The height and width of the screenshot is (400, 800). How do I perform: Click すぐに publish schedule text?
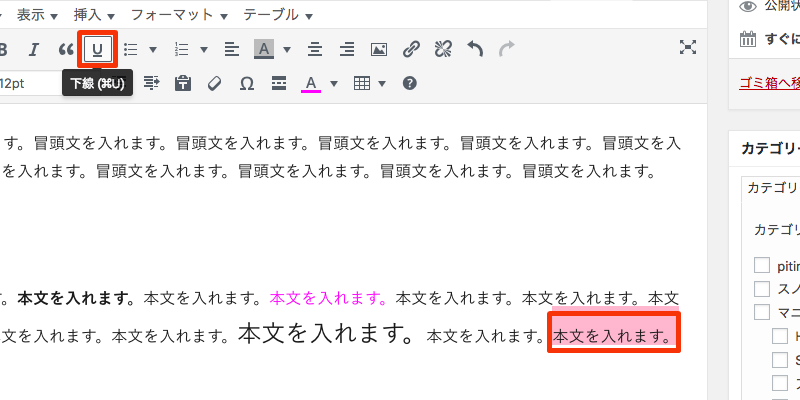(x=782, y=39)
